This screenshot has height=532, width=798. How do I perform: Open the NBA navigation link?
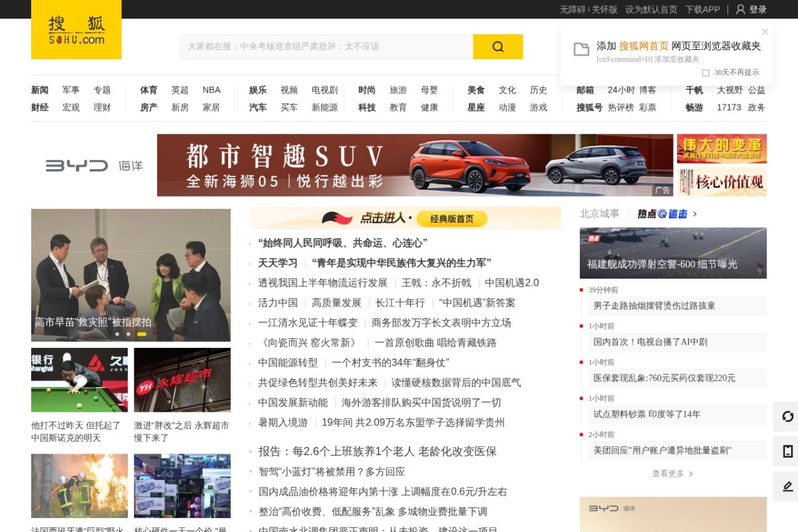pos(211,90)
